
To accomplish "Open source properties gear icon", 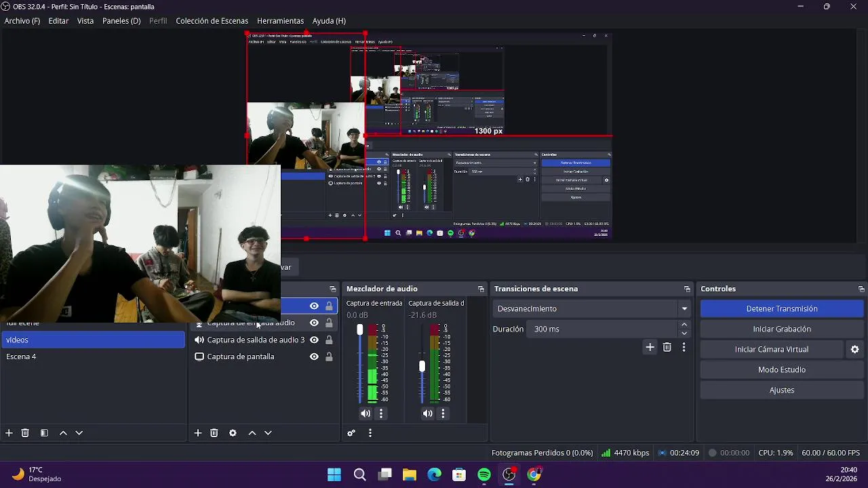I will coord(233,433).
